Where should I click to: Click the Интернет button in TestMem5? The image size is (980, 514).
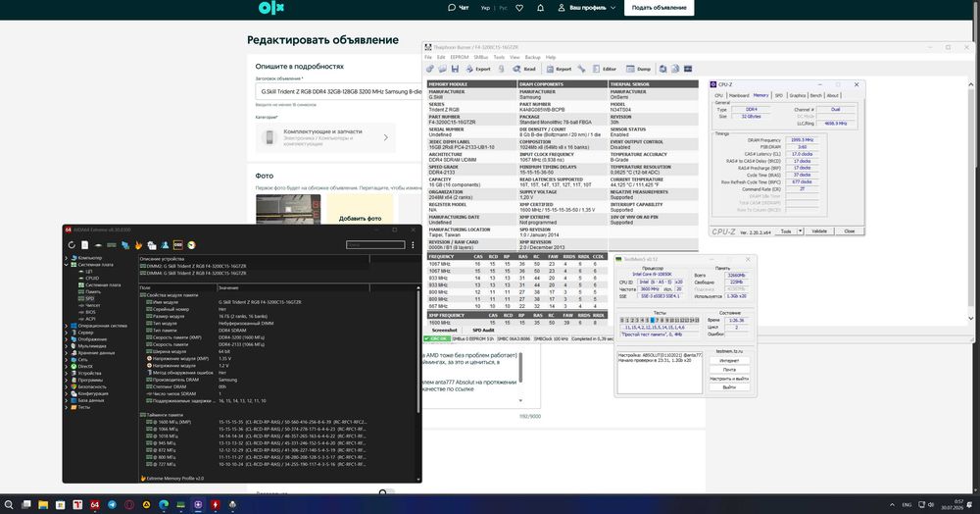coord(729,361)
